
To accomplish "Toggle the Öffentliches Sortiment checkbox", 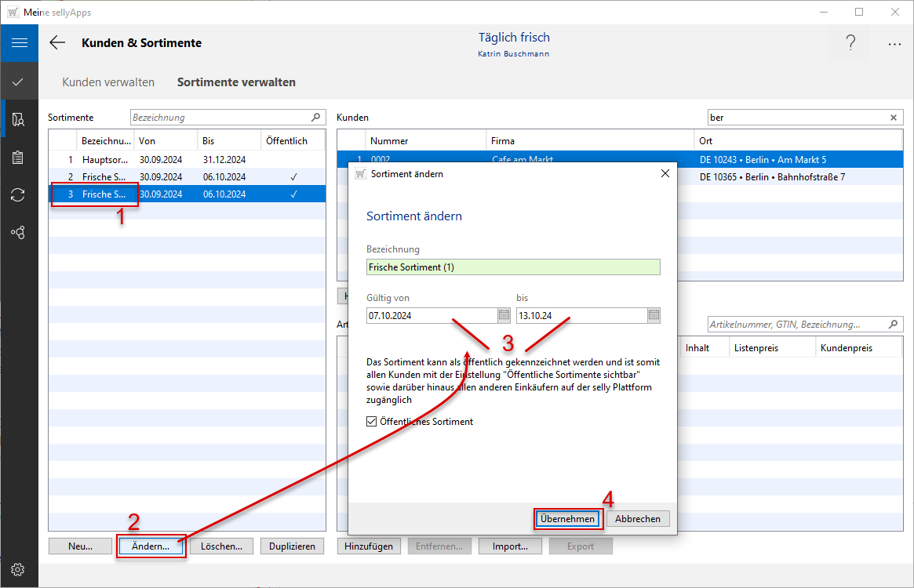I will [x=372, y=422].
